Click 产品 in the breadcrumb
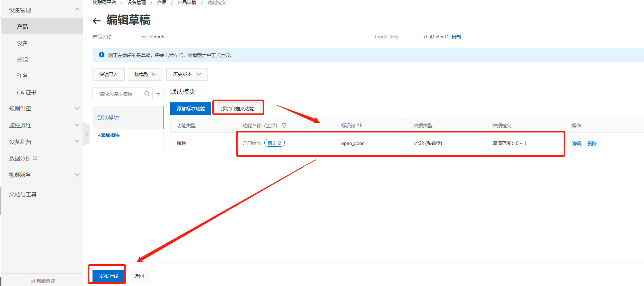 [162, 2]
